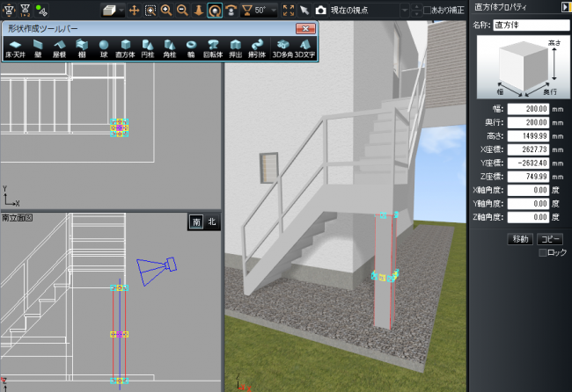Screen dimensions: 572x392
Task: Select the 屋根 (roof) shape tool
Action: [60, 48]
